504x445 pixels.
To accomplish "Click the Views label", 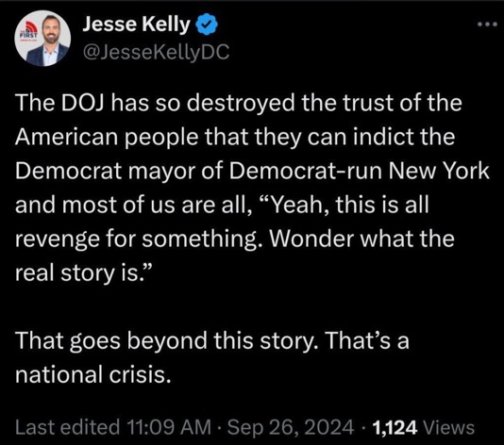I will click(449, 428).
